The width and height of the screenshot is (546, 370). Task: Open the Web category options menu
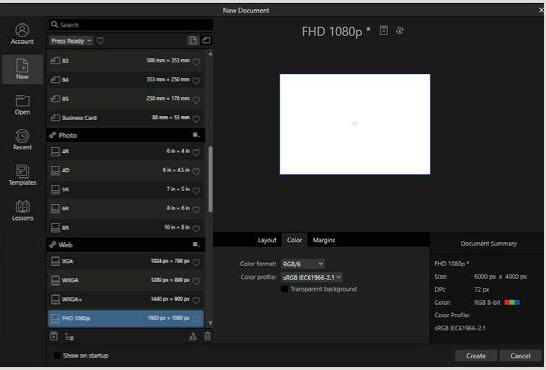[x=196, y=245]
